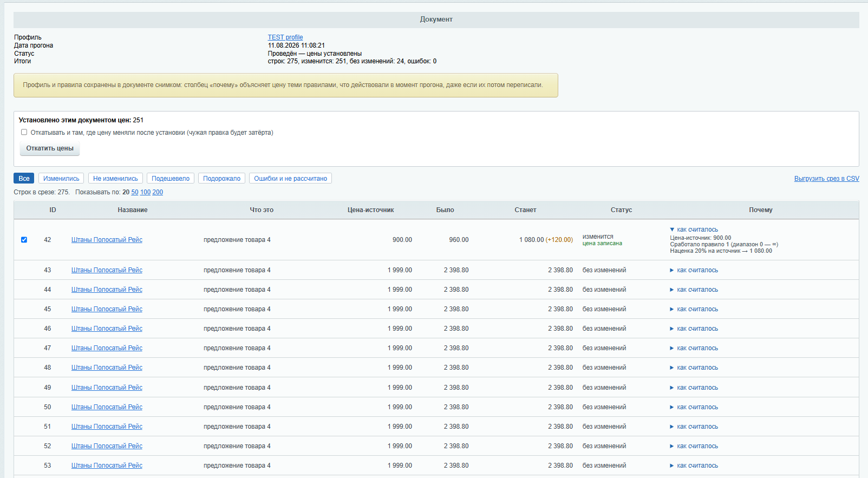The image size is (868, 478).
Task: Click the Документ section header bar
Action: pos(436,19)
